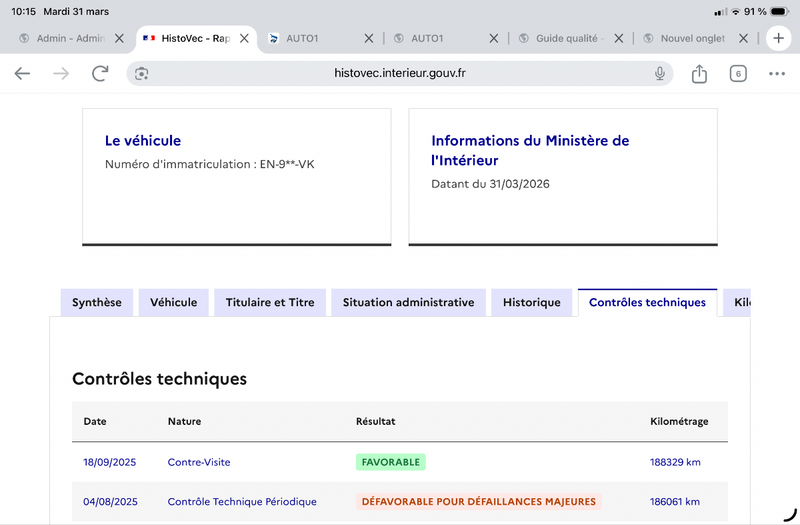The width and height of the screenshot is (800, 525).
Task: Reload the HistoVec page
Action: (x=100, y=73)
